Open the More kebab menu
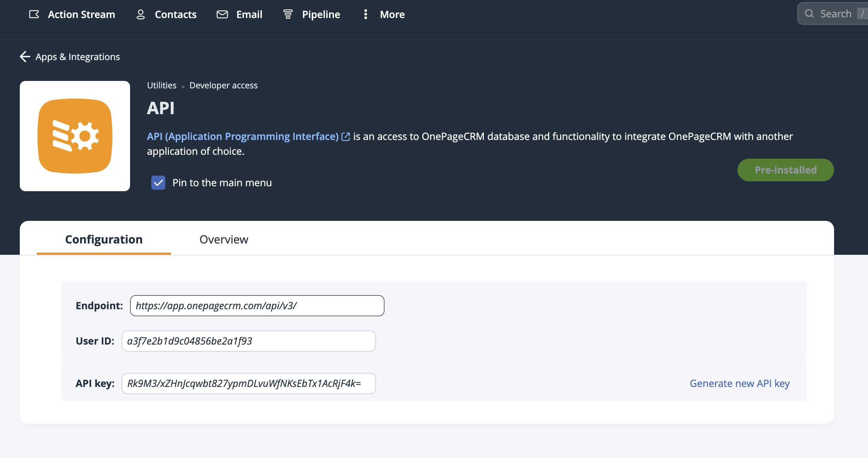This screenshot has width=868, height=458. point(365,14)
